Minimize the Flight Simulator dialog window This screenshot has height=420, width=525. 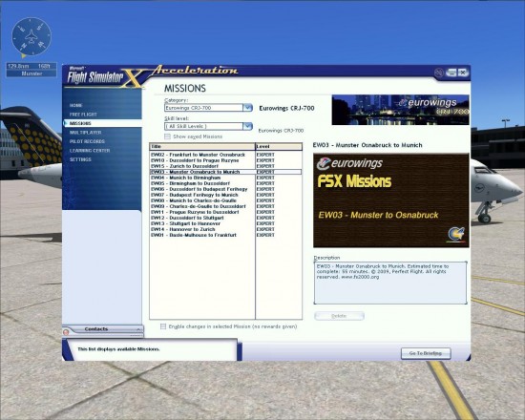pos(451,73)
